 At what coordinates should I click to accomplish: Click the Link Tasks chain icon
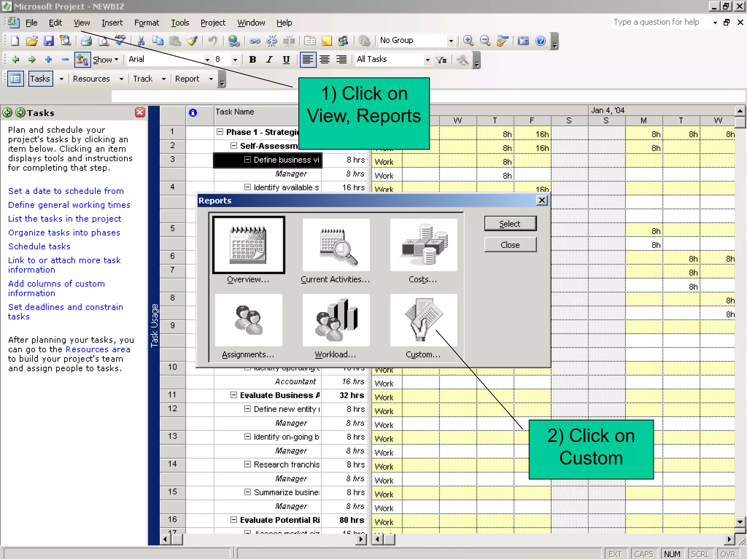(255, 41)
